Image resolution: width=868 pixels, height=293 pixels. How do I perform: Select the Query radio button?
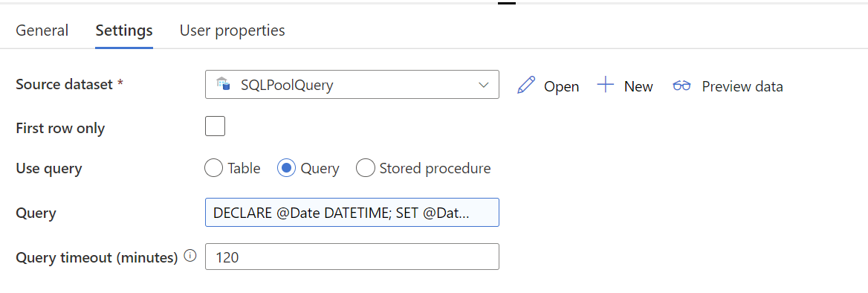click(286, 168)
